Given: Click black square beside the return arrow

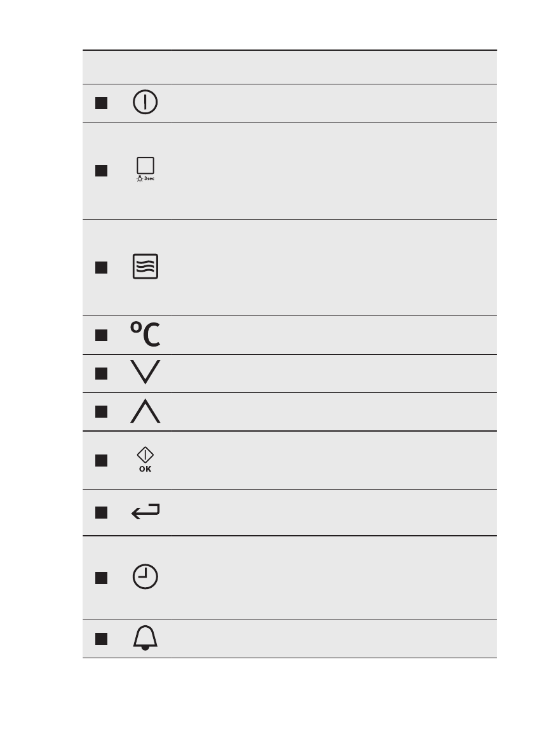Looking at the screenshot, I should point(101,512).
